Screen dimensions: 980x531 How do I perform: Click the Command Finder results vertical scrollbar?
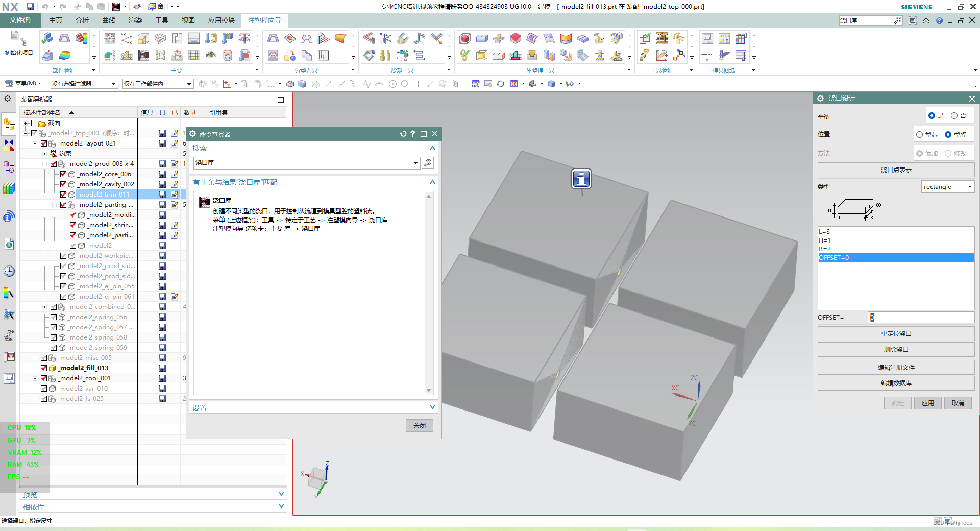pyautogui.click(x=429, y=294)
